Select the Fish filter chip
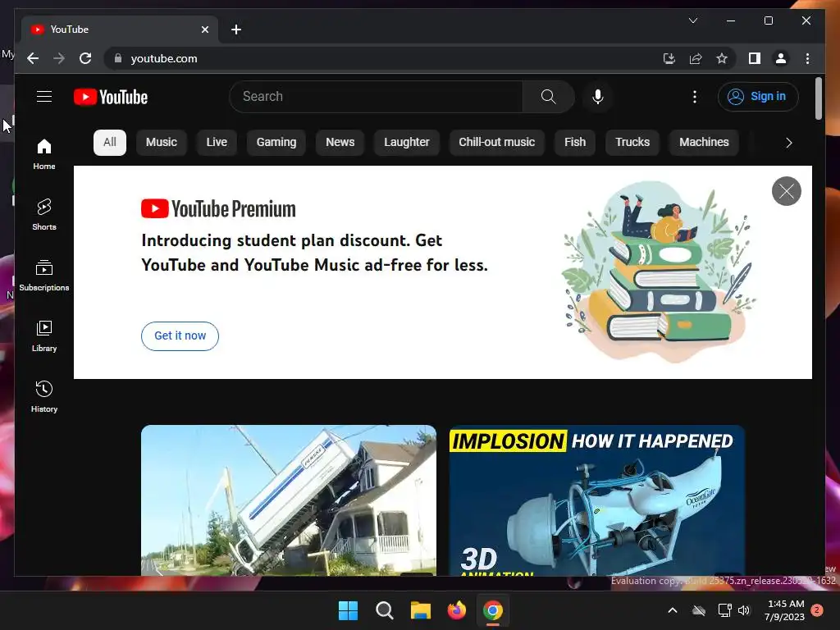This screenshot has height=630, width=840. pyautogui.click(x=575, y=142)
